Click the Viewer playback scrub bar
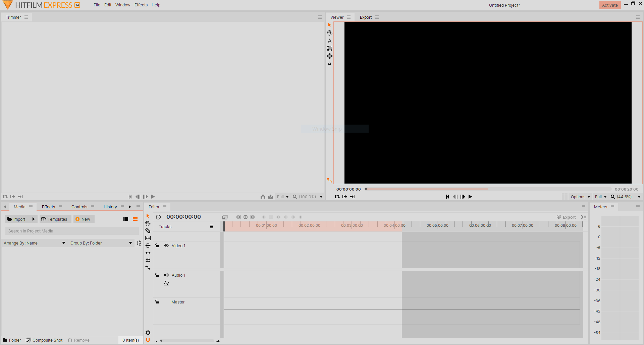Screen dimensions: 644x345 [488, 189]
